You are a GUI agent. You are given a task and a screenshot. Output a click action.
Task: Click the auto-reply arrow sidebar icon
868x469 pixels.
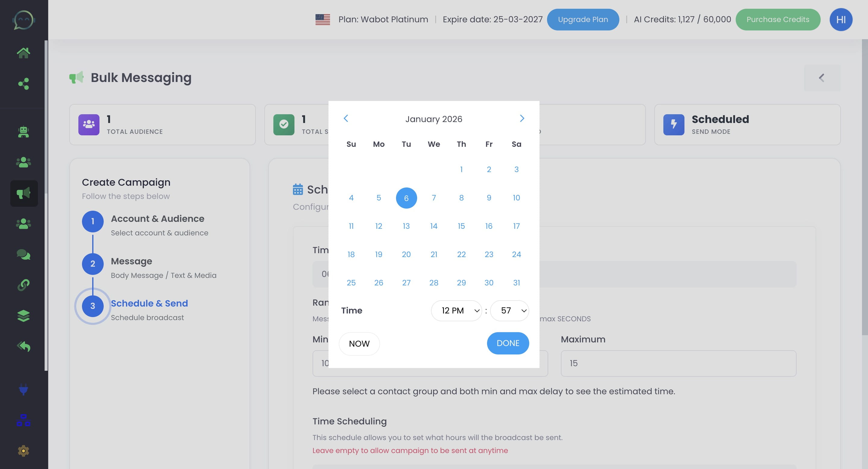pyautogui.click(x=23, y=346)
